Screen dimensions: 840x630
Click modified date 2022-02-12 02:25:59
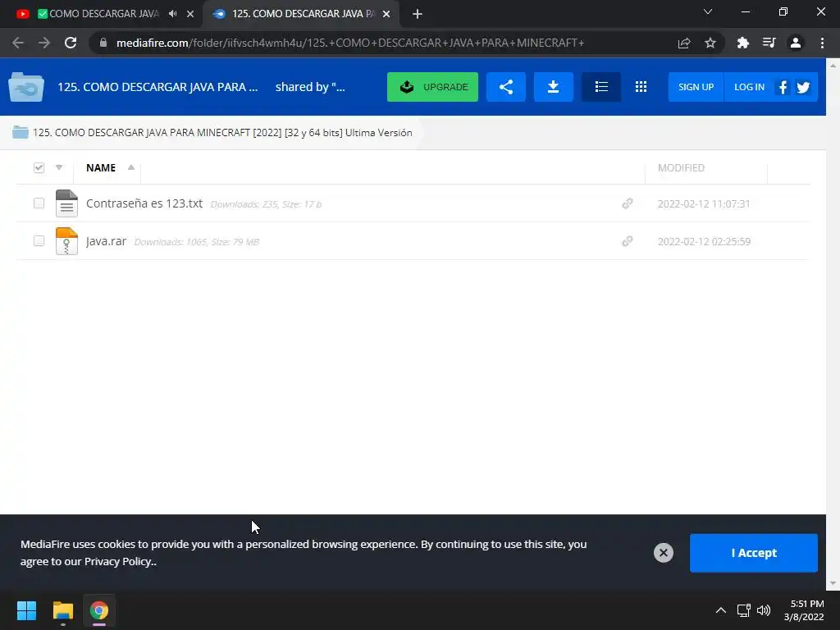[704, 241]
